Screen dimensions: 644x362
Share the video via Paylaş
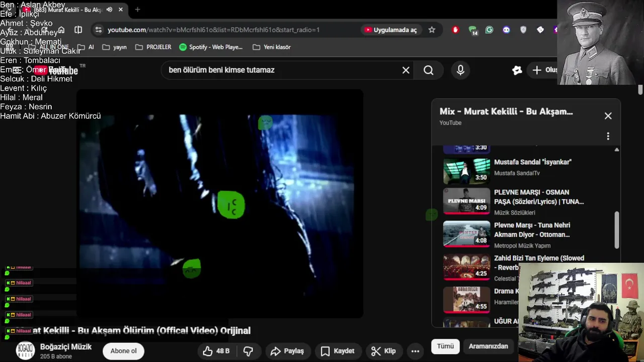(x=287, y=351)
